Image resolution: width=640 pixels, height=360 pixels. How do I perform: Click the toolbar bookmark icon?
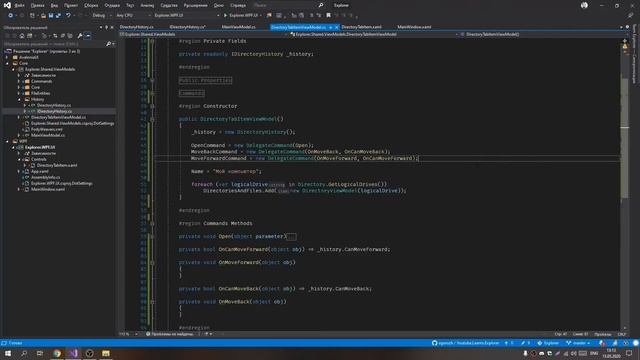pyautogui.click(x=328, y=16)
